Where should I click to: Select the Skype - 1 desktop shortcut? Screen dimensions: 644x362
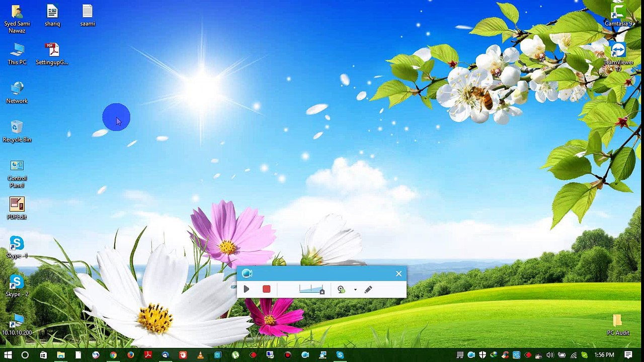click(x=17, y=247)
